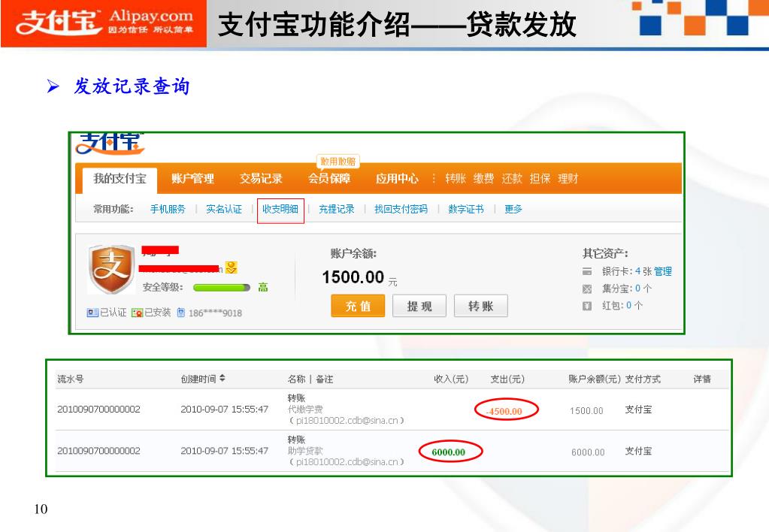The height and width of the screenshot is (532, 769).
Task: Open the 数字证书 link
Action: click(x=466, y=210)
